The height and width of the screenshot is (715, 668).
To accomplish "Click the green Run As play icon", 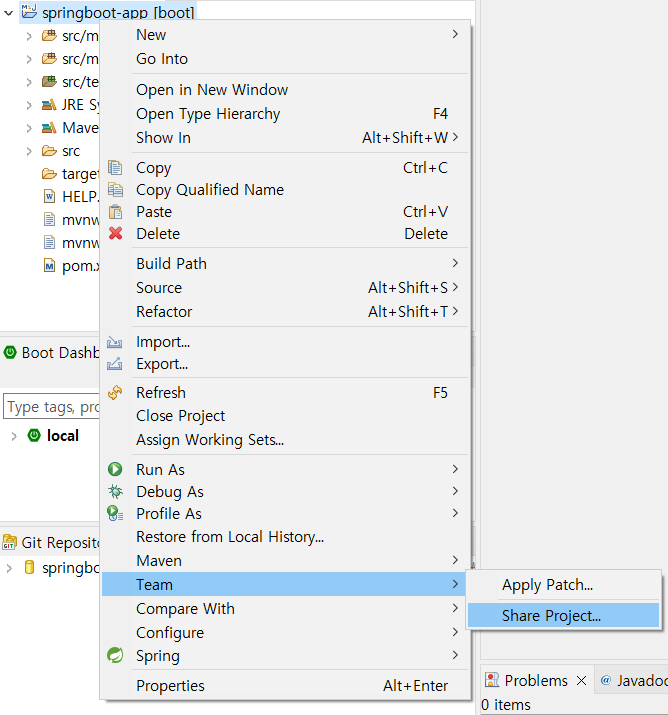I will [x=115, y=469].
